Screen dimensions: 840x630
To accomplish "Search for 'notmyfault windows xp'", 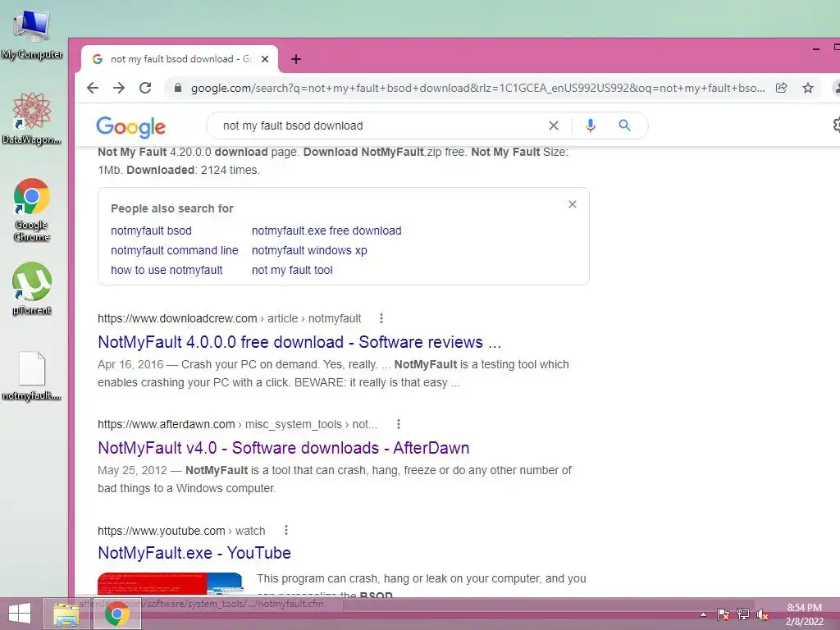I will (x=309, y=251).
